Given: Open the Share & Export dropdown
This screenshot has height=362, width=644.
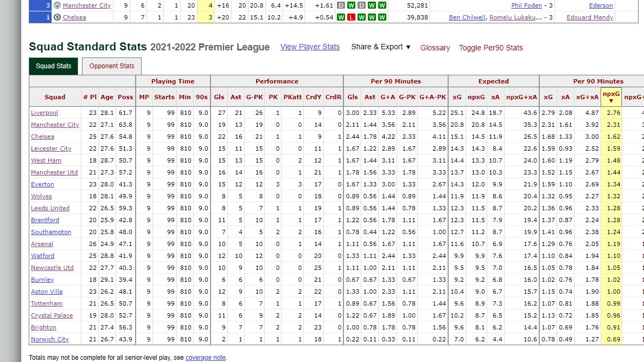Looking at the screenshot, I should point(381,47).
